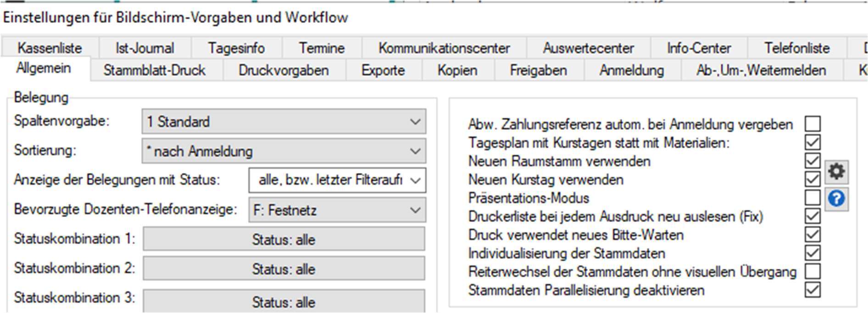Screen dimensions: 868x313
Task: Open settings via the gear icon
Action: coord(836,172)
